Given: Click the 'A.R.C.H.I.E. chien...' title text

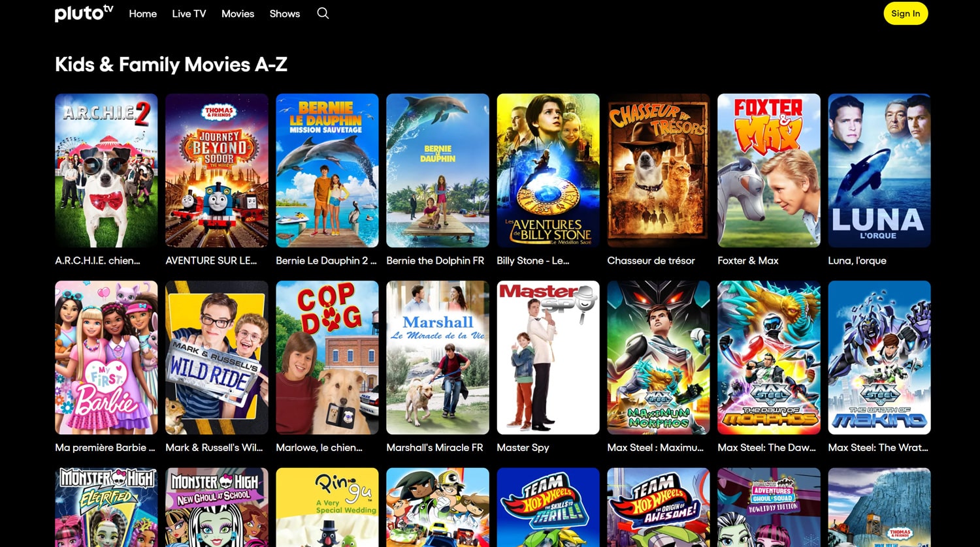Looking at the screenshot, I should (97, 260).
